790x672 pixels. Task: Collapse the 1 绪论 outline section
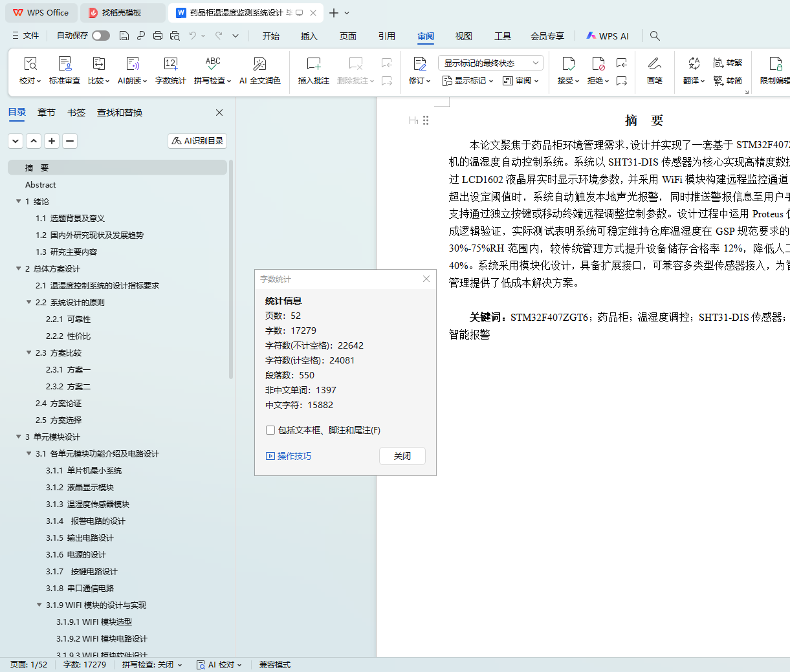coord(19,202)
